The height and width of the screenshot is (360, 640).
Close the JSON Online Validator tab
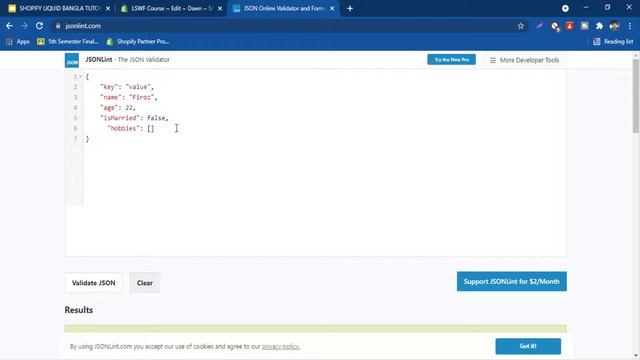tap(332, 9)
